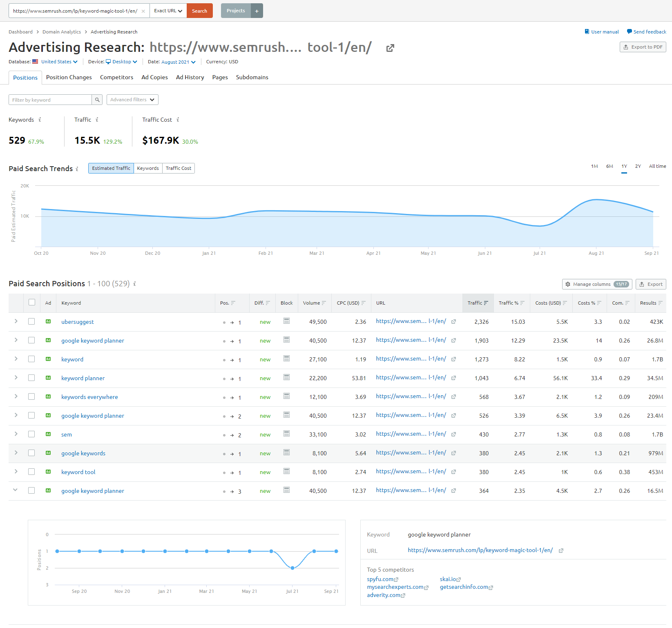Sort by Pos. column sort icon
This screenshot has height=628, width=672.
[x=233, y=303]
